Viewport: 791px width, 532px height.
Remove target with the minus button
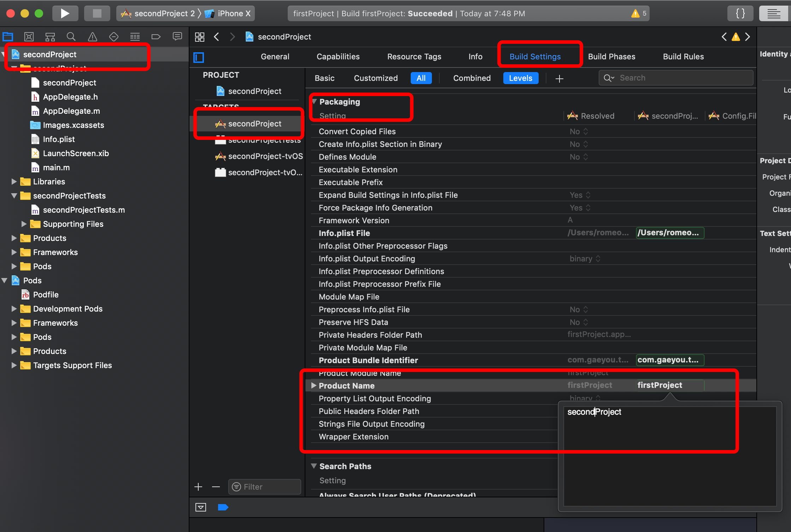216,487
